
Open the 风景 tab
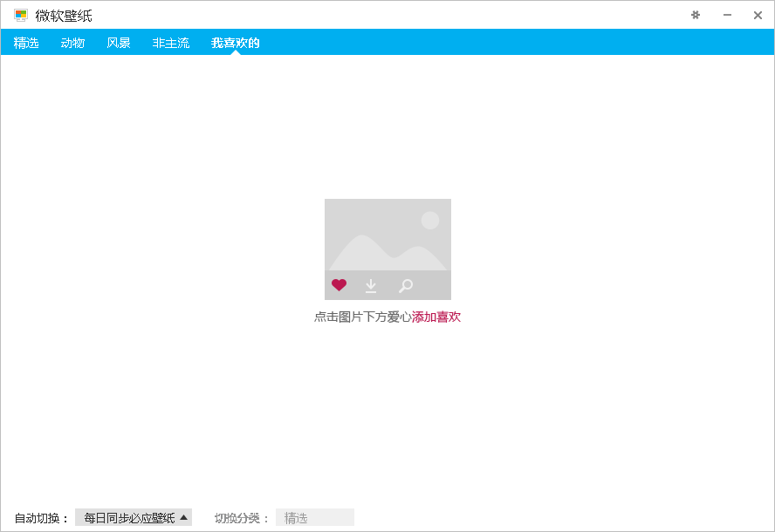pos(119,43)
